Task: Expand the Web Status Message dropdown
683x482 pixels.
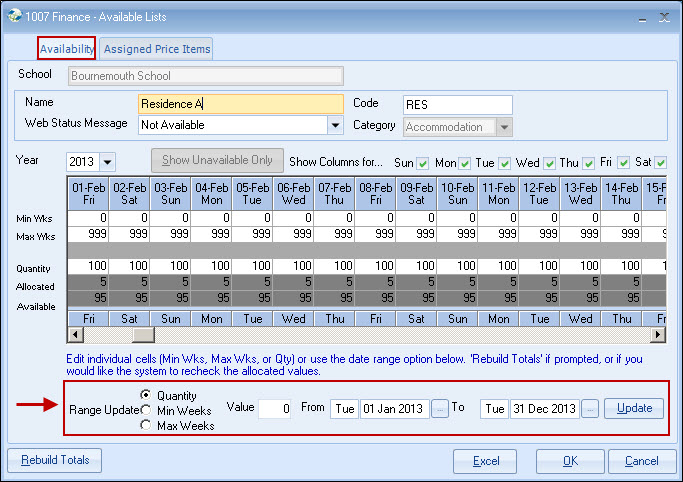Action: (x=335, y=125)
